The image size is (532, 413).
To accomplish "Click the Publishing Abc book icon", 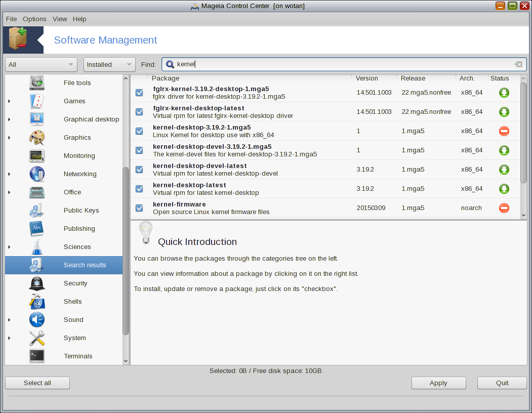I will [37, 228].
